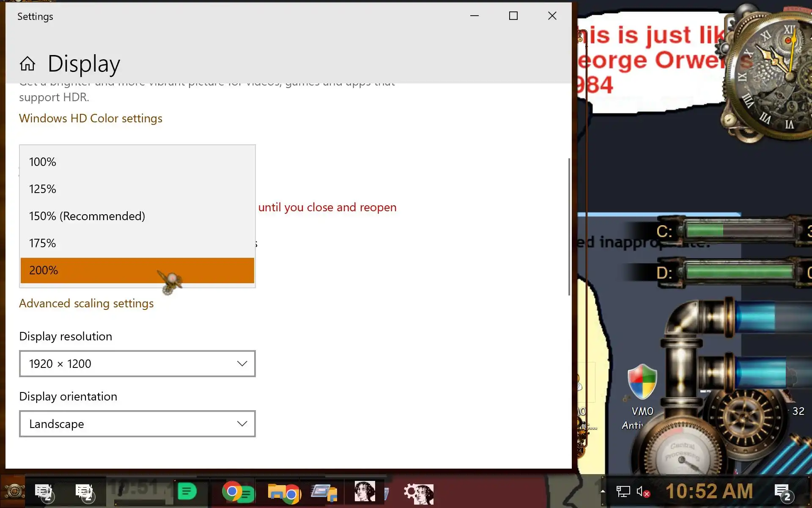Click the Settings window vertical scrollbar
Screen dimensions: 812x508
569,226
